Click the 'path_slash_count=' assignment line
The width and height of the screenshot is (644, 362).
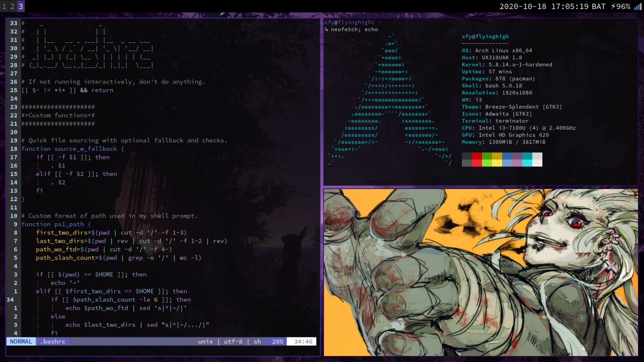[119, 257]
